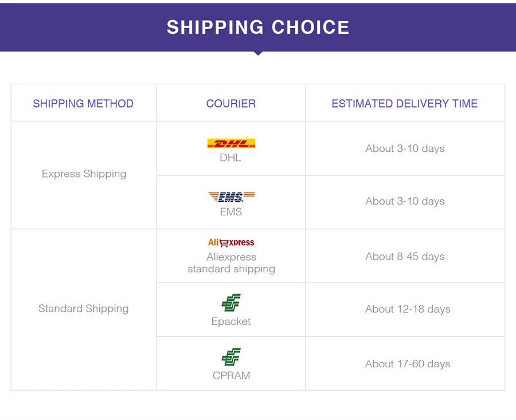Click the About 12-18 days delivery time
516x420 pixels.
[x=408, y=309]
